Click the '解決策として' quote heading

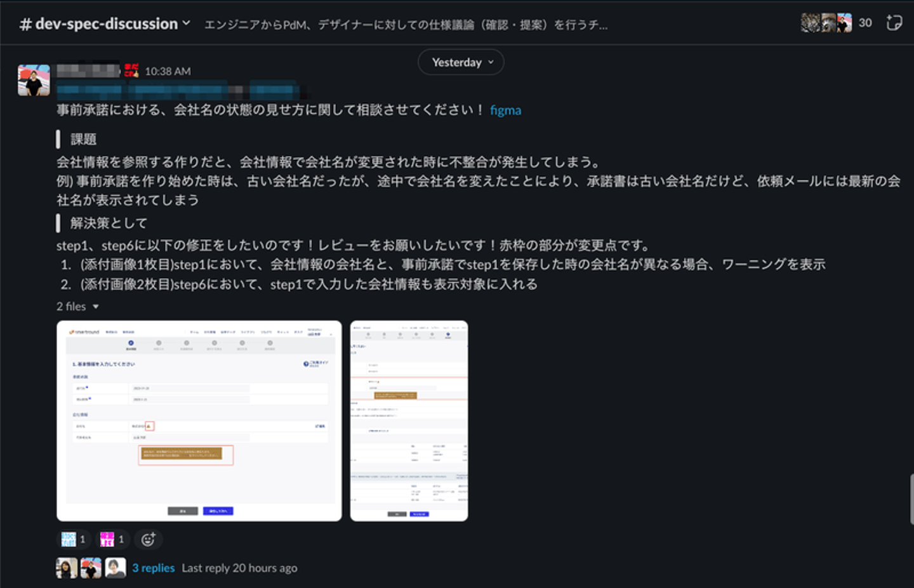(x=109, y=223)
